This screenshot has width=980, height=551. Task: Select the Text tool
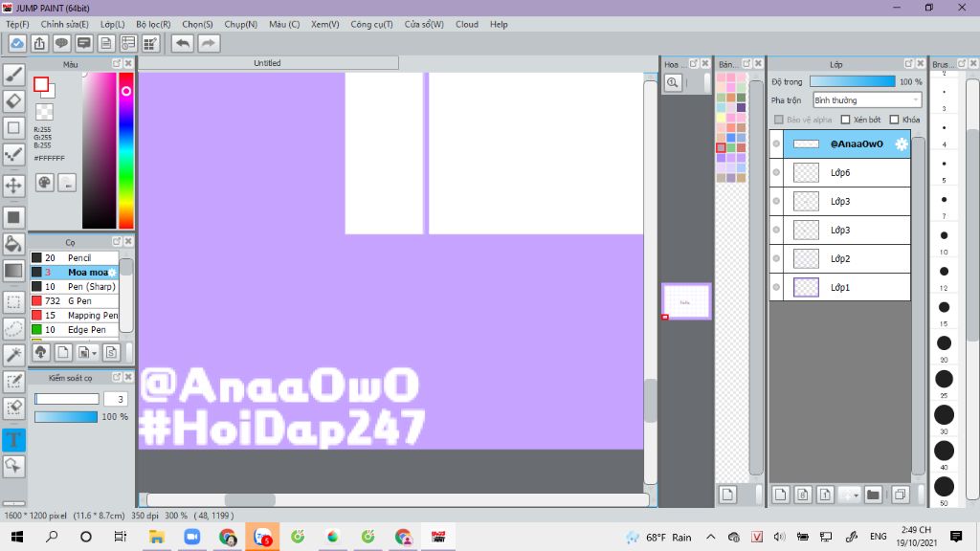(13, 439)
